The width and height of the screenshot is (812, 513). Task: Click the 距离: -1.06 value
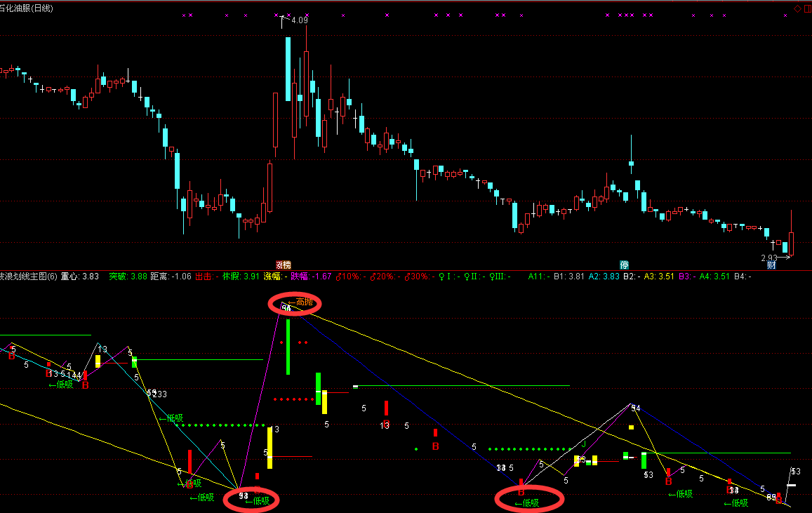pyautogui.click(x=171, y=277)
